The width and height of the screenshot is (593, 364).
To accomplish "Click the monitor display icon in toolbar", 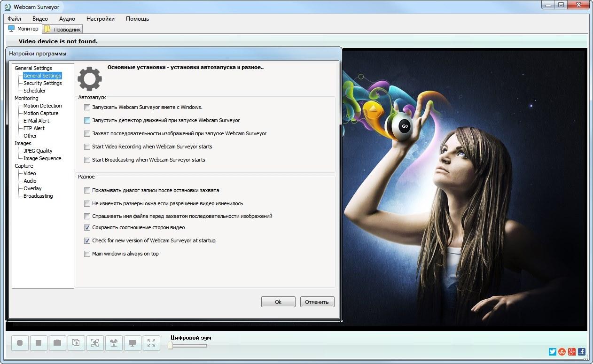I will (133, 343).
